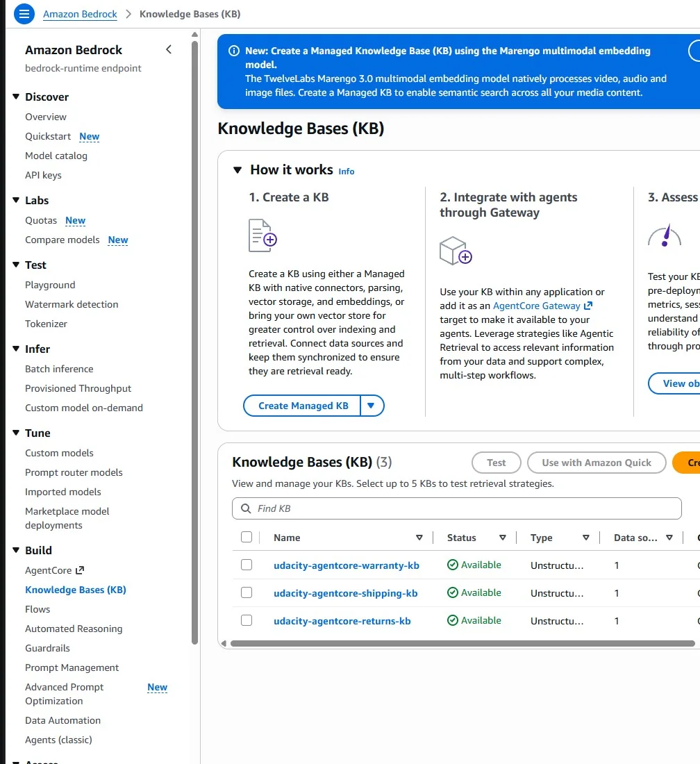Viewport: 700px width, 764px height.
Task: Open the AgentCore Gateway link
Action: point(536,306)
